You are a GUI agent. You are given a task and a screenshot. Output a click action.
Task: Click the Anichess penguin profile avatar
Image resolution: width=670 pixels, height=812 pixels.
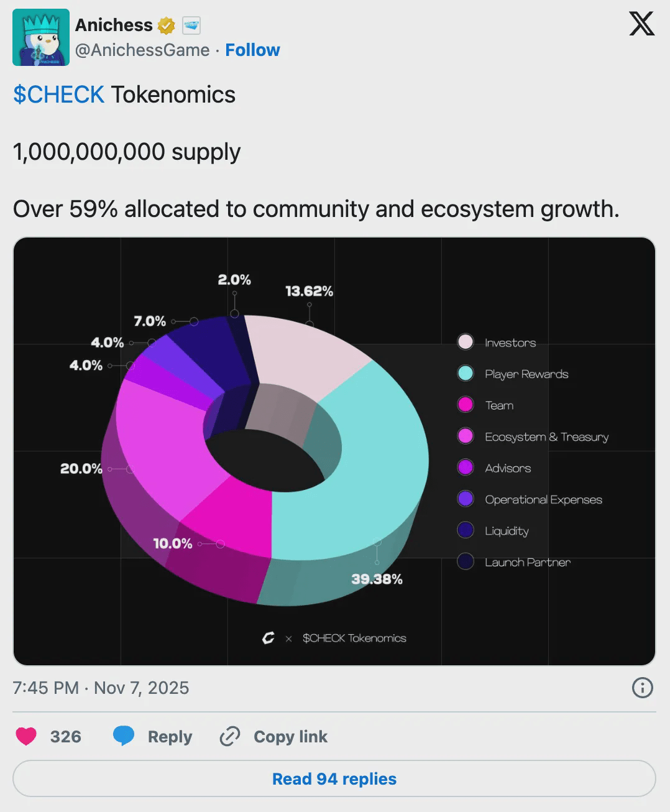point(40,37)
